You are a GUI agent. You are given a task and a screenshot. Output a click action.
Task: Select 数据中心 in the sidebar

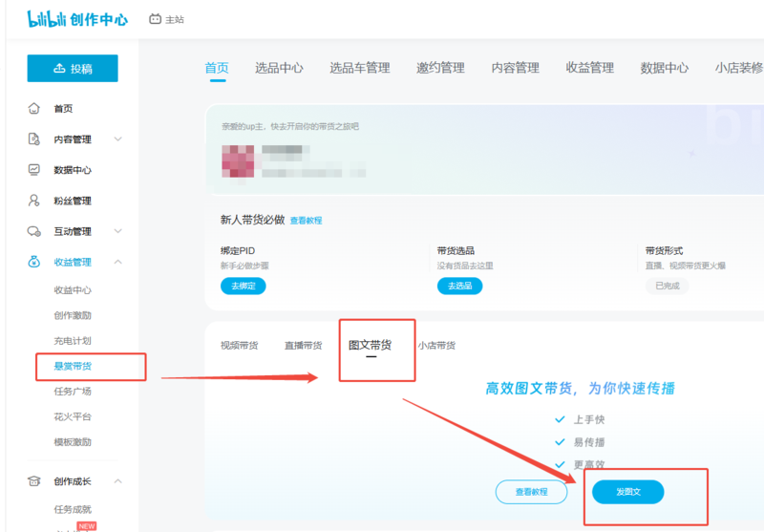click(73, 170)
